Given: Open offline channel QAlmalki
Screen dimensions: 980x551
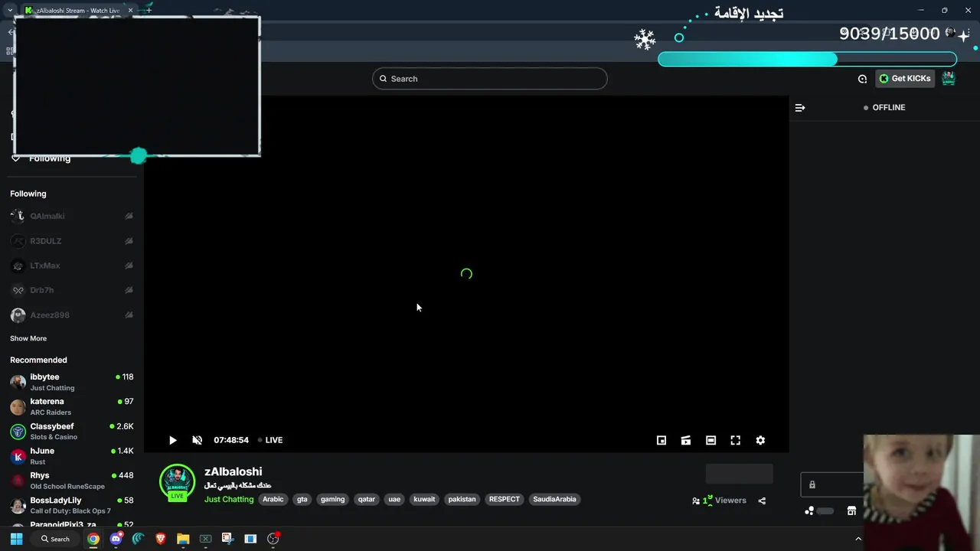Looking at the screenshot, I should (72, 216).
